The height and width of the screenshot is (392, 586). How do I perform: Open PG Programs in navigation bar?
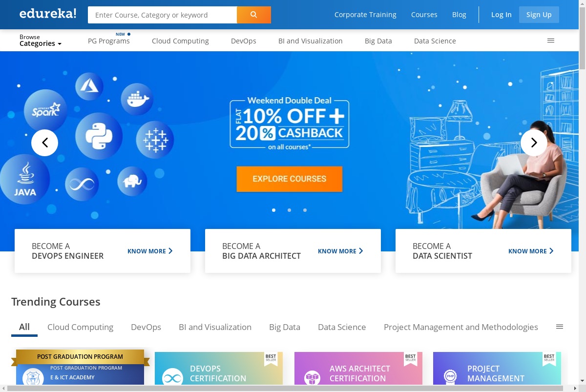(109, 41)
